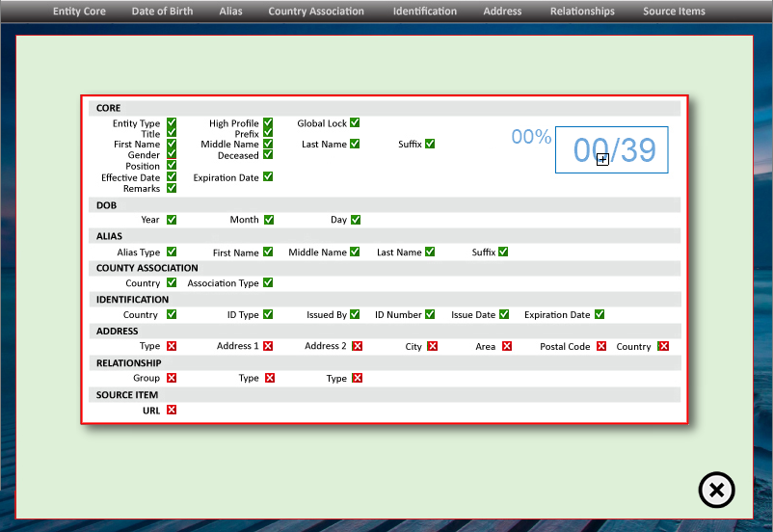Toggle Alias Last Name checkmark

(430, 252)
